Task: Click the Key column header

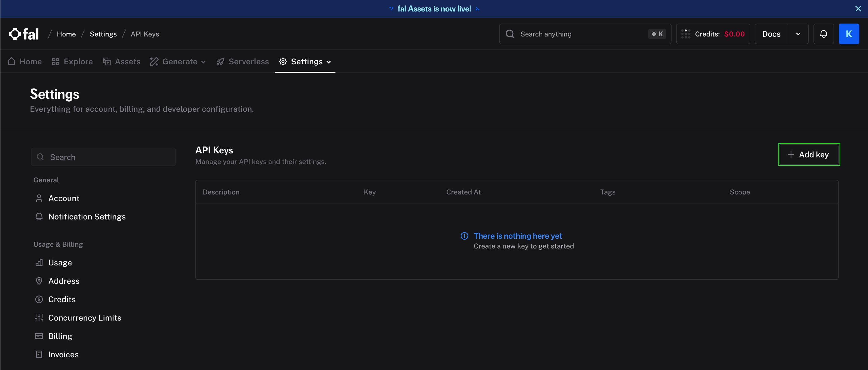Action: [x=370, y=192]
